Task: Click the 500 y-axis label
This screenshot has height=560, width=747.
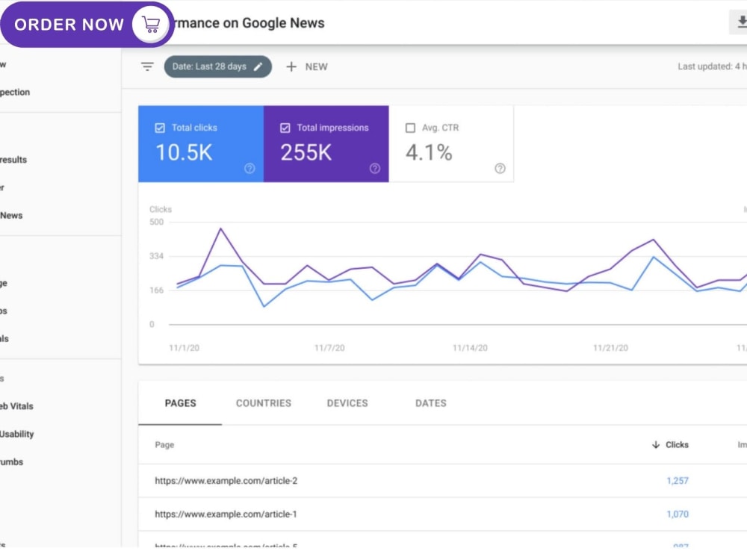Action: (x=156, y=222)
